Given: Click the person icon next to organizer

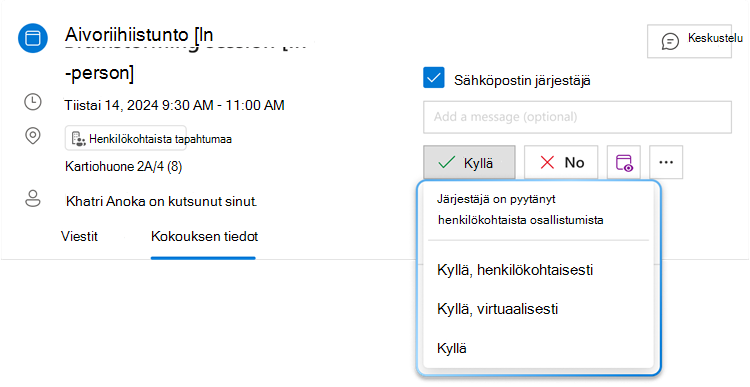Looking at the screenshot, I should 33,199.
